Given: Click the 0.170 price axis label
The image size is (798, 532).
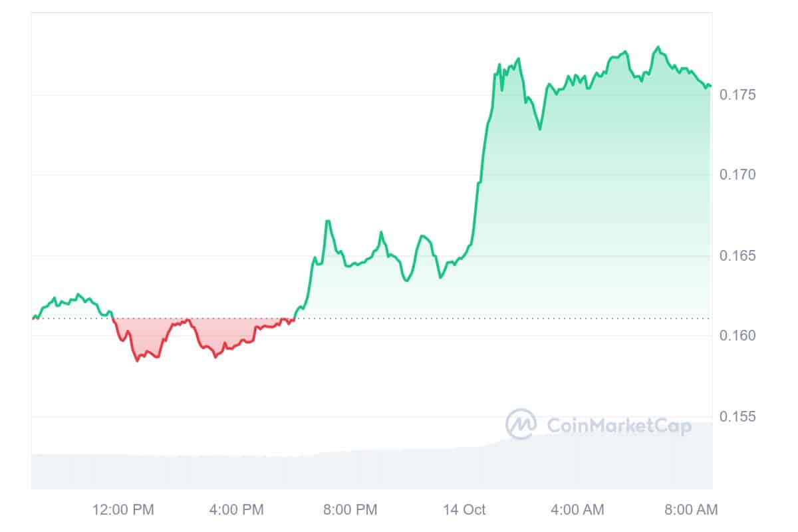Looking at the screenshot, I should (x=738, y=175).
